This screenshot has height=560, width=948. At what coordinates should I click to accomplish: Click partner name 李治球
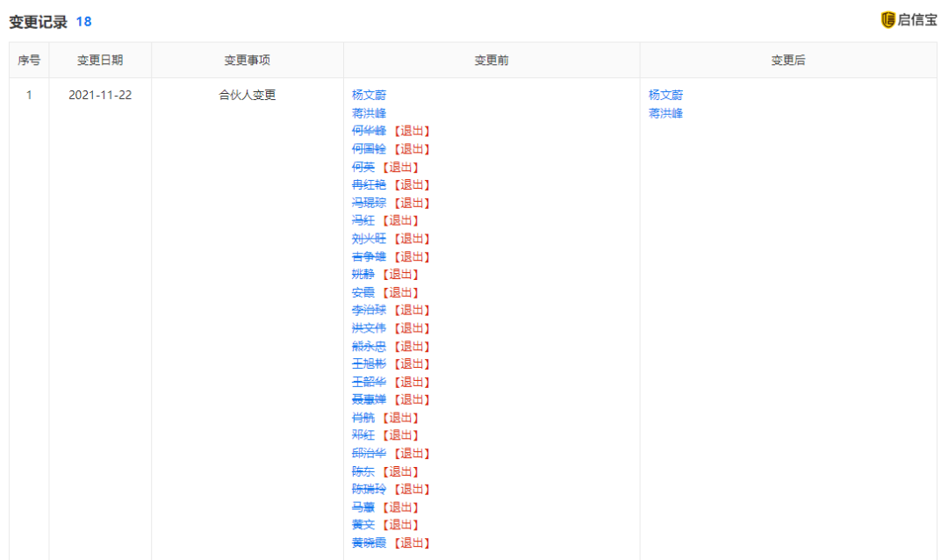pyautogui.click(x=369, y=310)
